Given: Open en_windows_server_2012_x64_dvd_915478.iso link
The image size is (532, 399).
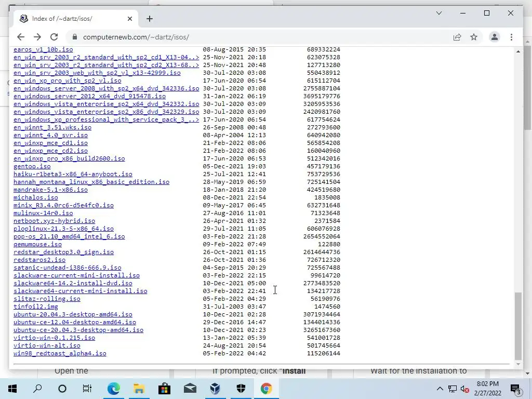Looking at the screenshot, I should tap(89, 96).
